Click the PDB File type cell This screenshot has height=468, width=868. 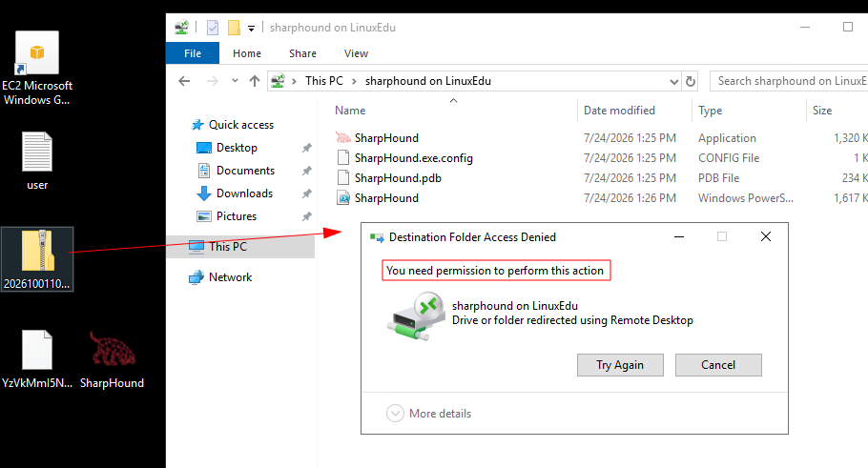[x=718, y=177]
